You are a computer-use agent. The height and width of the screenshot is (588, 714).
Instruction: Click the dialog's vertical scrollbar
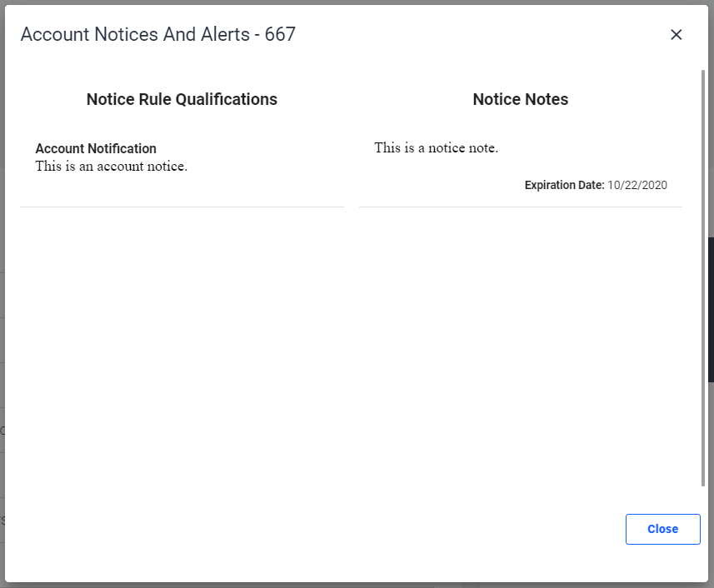pyautogui.click(x=703, y=278)
